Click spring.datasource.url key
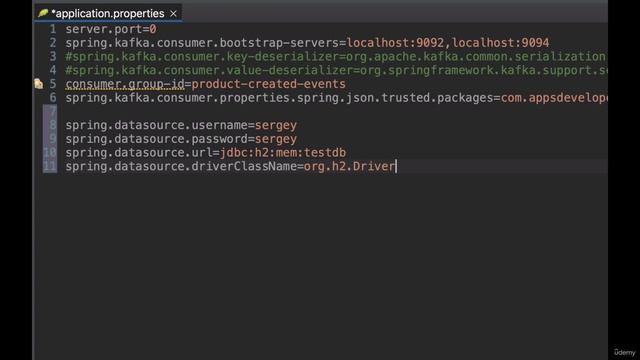The height and width of the screenshot is (360, 640). click(x=139, y=153)
